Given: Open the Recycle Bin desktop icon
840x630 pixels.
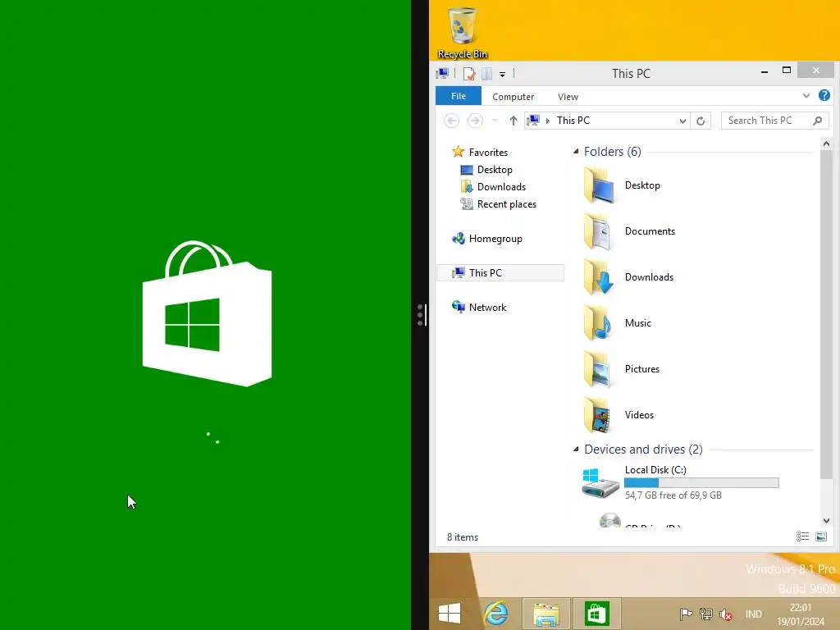Looking at the screenshot, I should (462, 32).
